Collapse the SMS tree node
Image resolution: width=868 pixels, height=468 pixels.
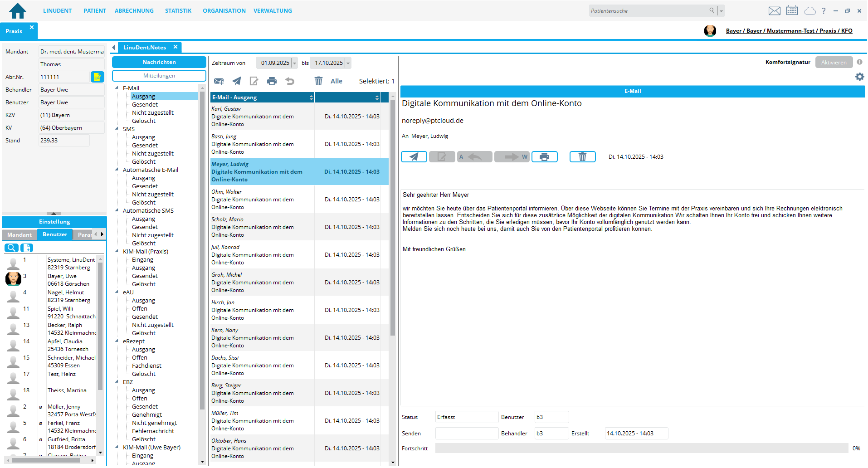(117, 129)
